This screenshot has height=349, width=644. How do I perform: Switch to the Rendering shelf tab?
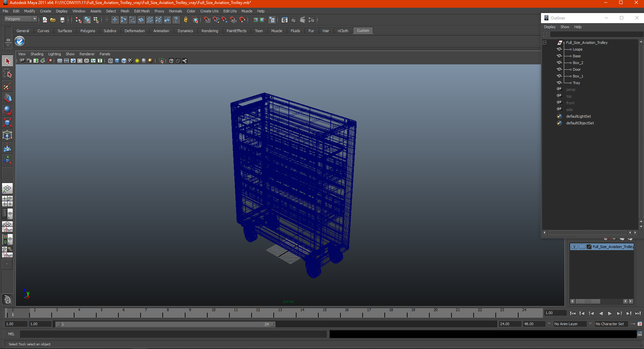click(210, 31)
